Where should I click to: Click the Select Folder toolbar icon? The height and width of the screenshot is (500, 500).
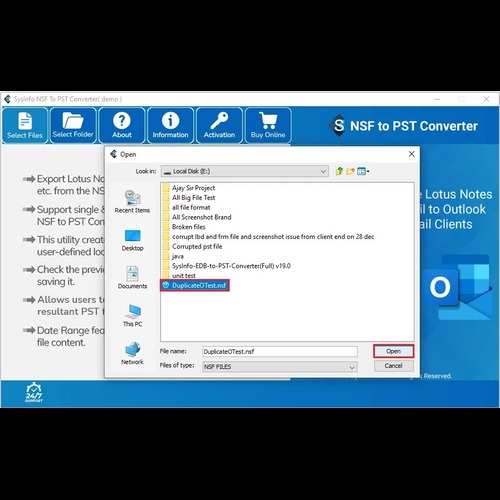point(73,125)
